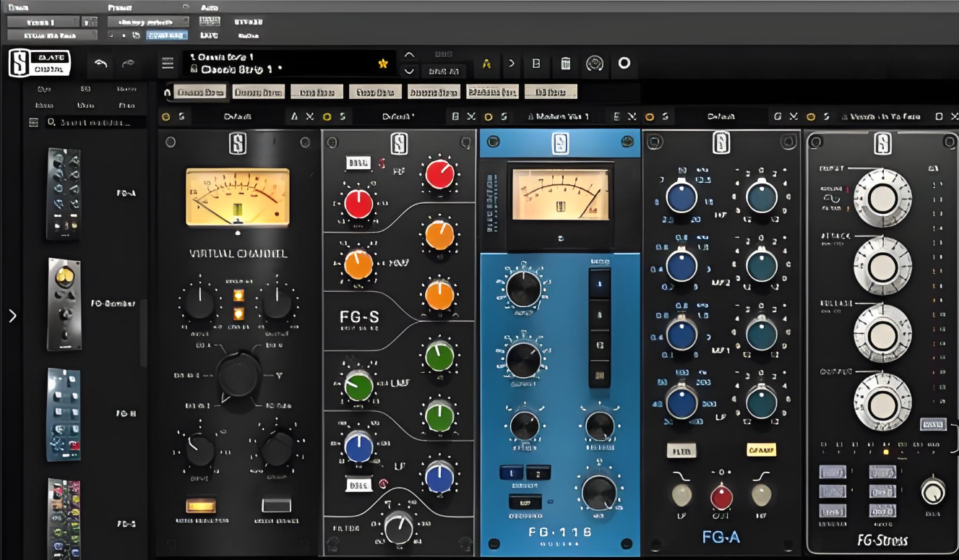Select the FG-N module thumbnail in the sidebar
Image resolution: width=959 pixels, height=560 pixels.
pyautogui.click(x=64, y=414)
